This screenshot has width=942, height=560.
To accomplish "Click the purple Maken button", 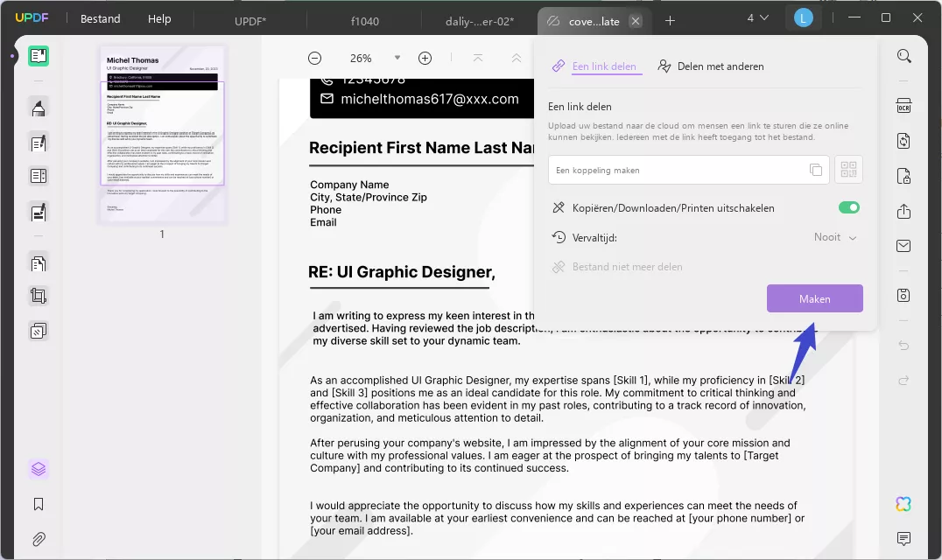I will click(x=815, y=298).
